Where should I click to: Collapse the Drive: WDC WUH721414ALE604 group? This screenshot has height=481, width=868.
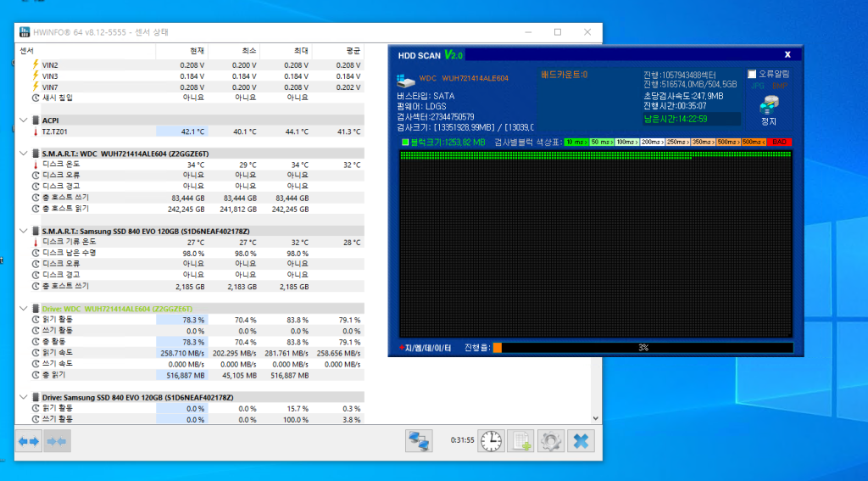(x=23, y=309)
